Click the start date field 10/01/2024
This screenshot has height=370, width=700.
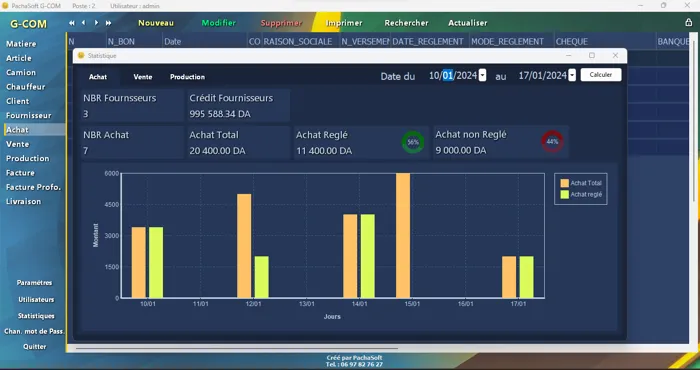453,75
